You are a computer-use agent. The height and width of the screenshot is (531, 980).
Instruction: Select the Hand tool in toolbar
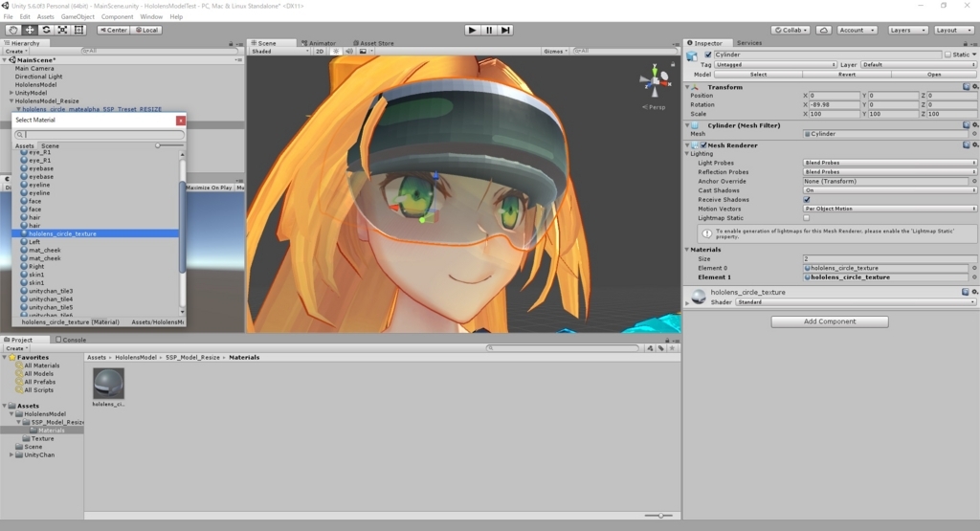[x=12, y=30]
